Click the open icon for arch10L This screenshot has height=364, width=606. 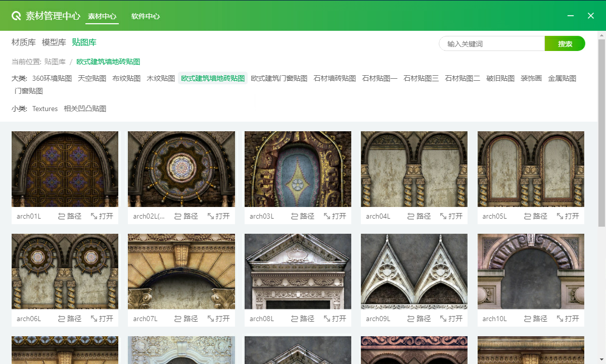(x=560, y=319)
